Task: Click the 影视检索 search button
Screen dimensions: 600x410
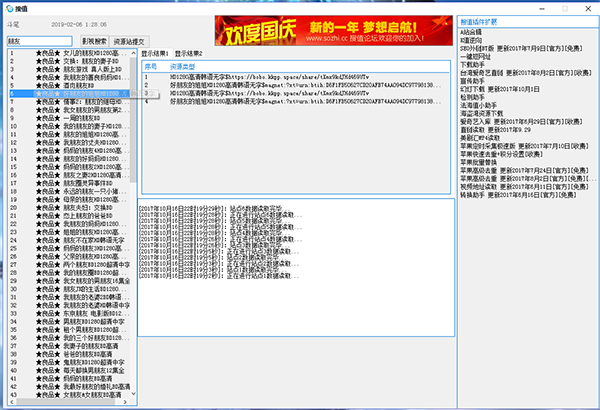Action: [x=95, y=41]
